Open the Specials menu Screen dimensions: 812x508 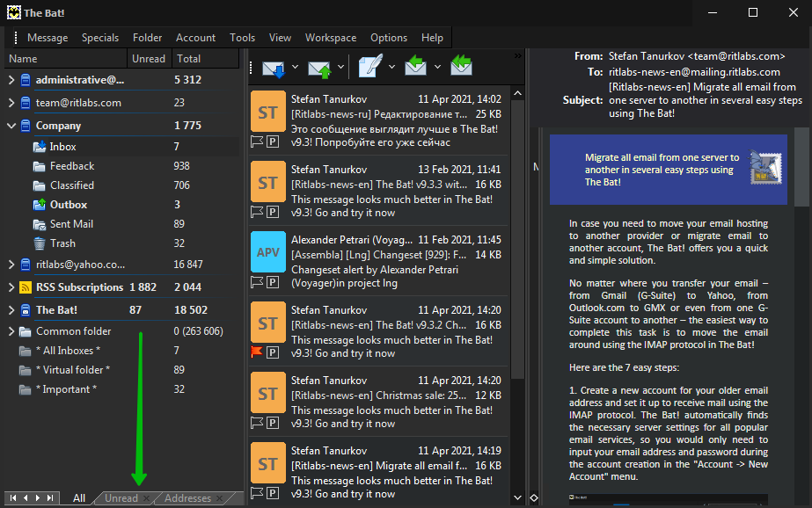tap(100, 38)
